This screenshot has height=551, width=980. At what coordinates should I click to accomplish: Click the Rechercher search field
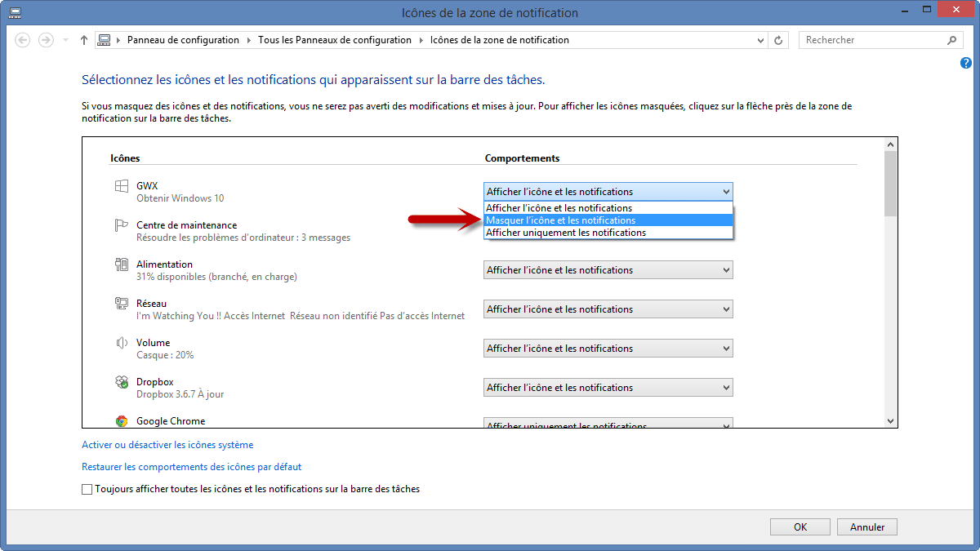click(x=874, y=40)
